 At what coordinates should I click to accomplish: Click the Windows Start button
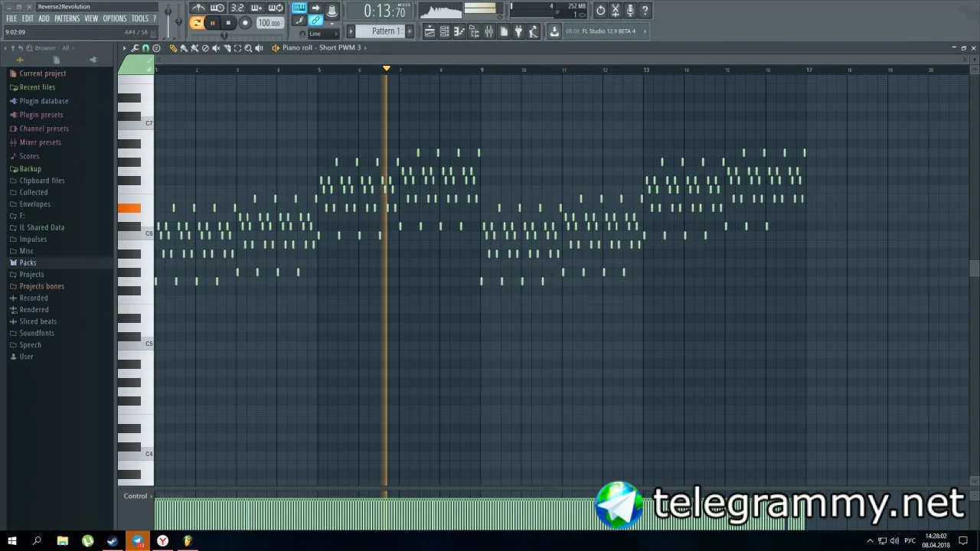(11, 541)
